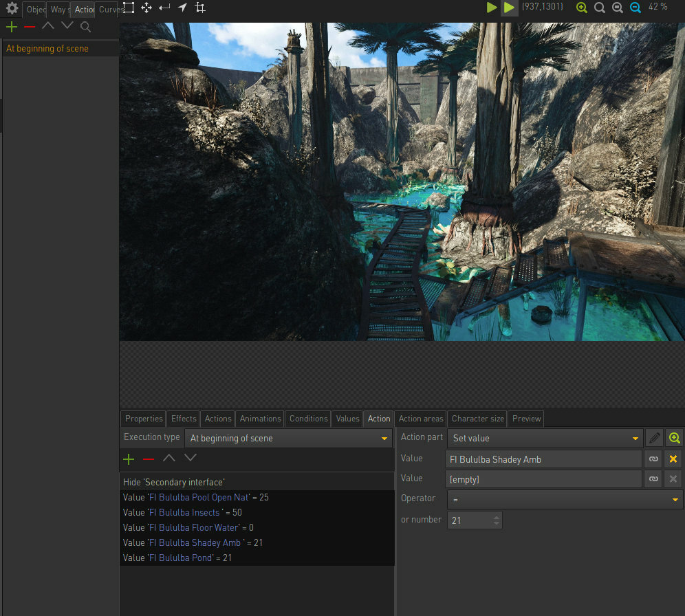The image size is (685, 616).
Task: Switch to Objects tab
Action: coord(34,9)
